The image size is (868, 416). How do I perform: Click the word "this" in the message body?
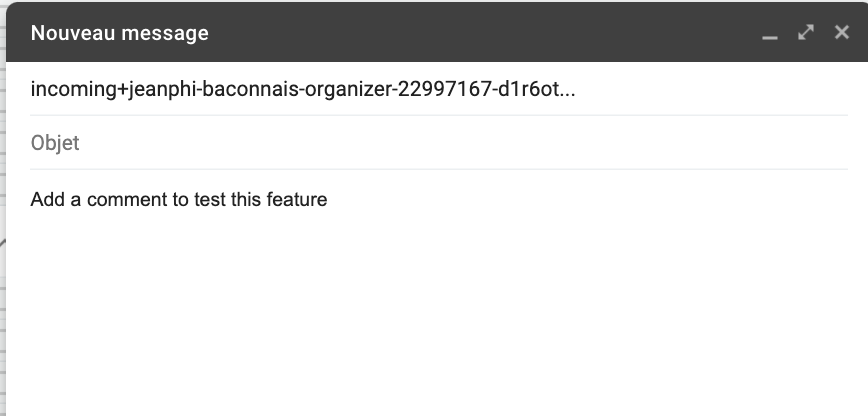click(248, 199)
